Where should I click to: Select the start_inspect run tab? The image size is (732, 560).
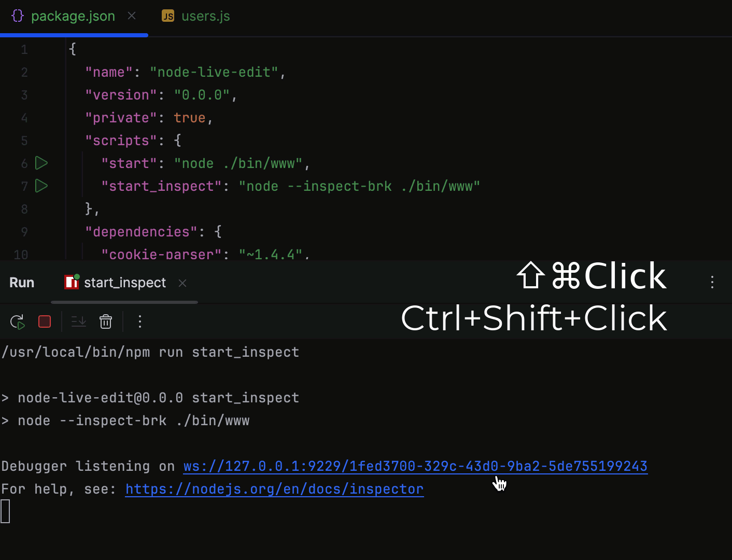[124, 282]
